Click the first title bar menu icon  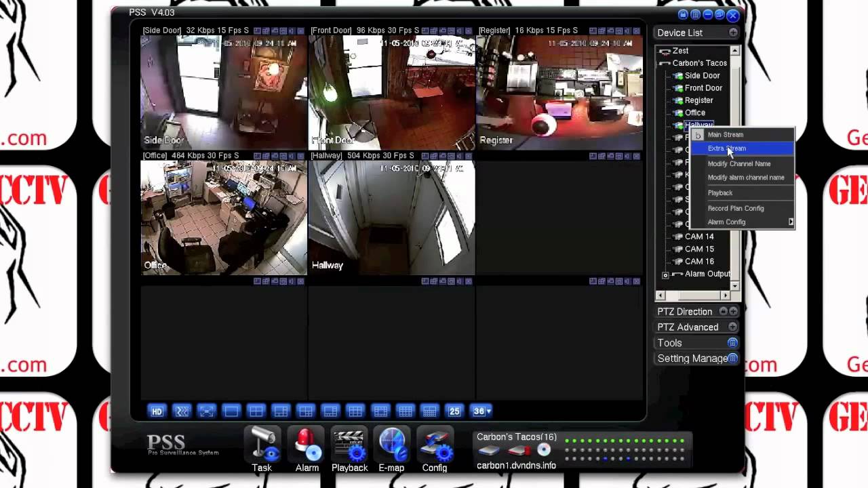pos(683,15)
